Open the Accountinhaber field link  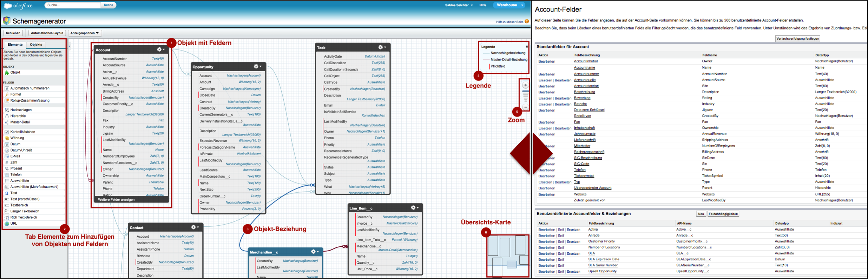pyautogui.click(x=586, y=61)
